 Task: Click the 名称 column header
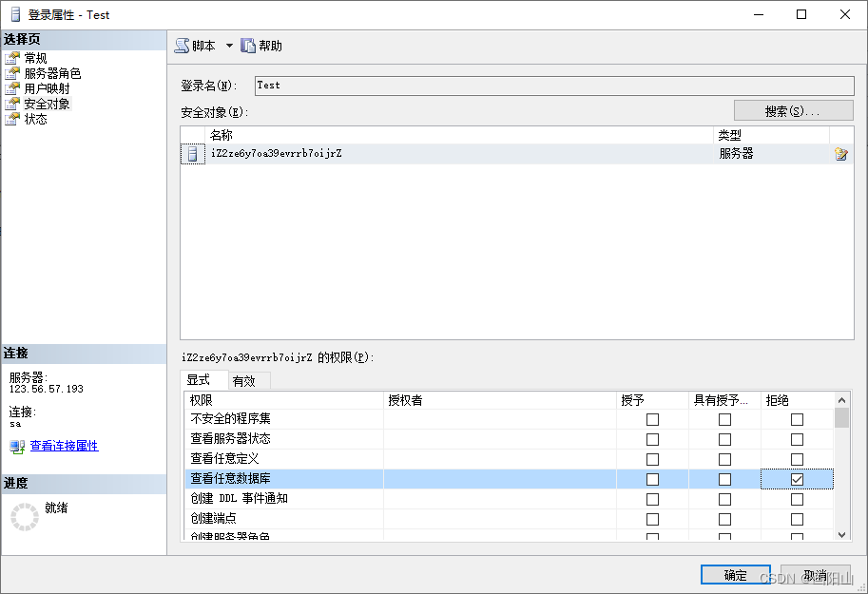tap(459, 135)
